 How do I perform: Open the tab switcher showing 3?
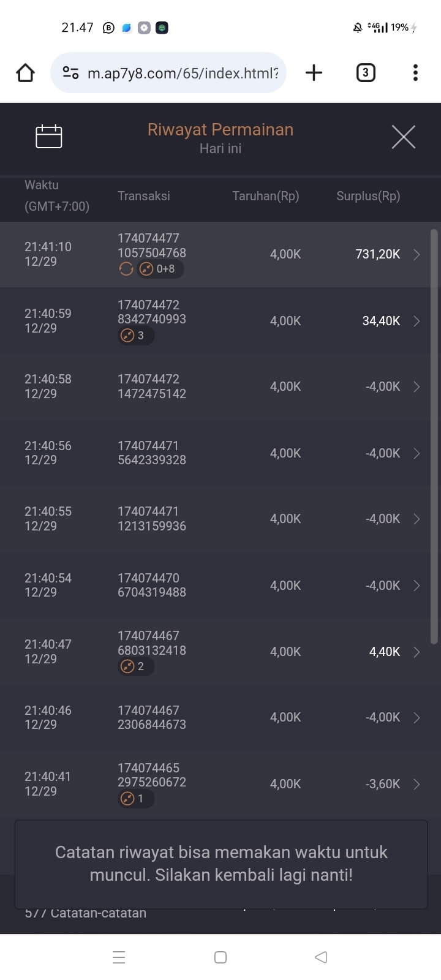pos(366,73)
